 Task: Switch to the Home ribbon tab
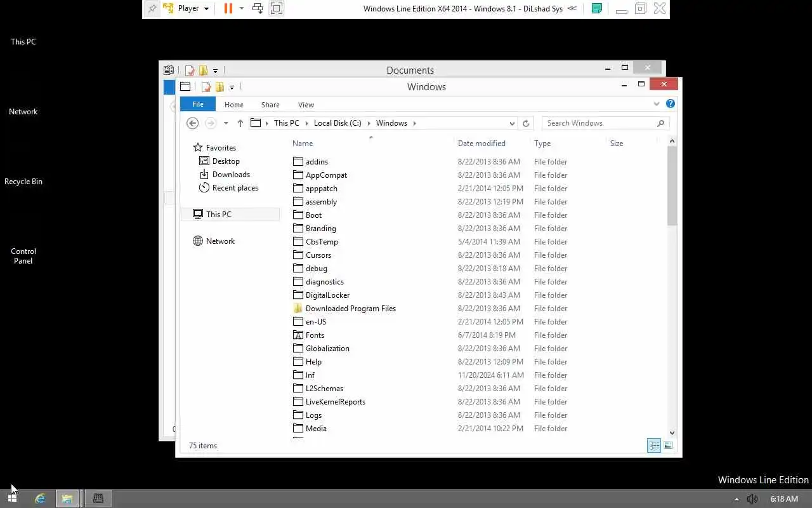(x=233, y=105)
